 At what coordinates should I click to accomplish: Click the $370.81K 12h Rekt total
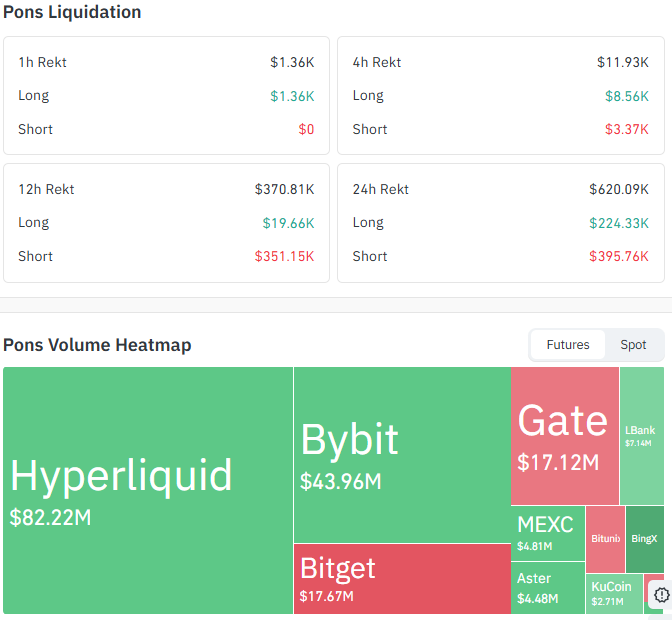click(x=285, y=189)
